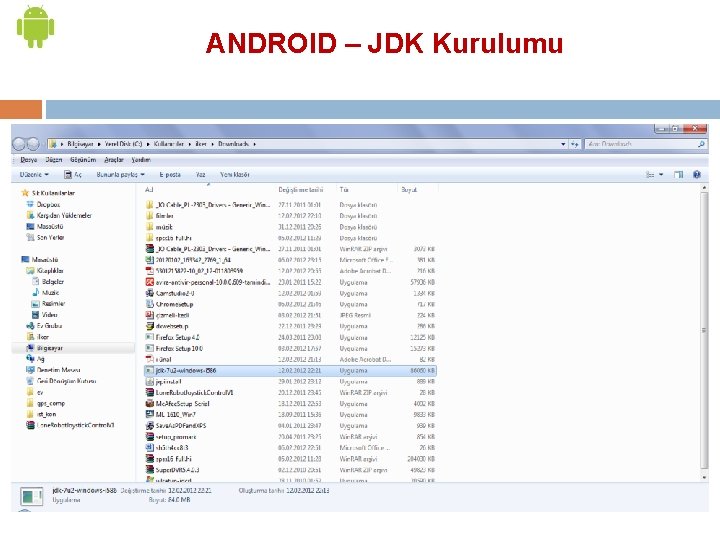Select the jp2install file row
Image resolution: width=720 pixels, height=540 pixels.
[x=290, y=382]
